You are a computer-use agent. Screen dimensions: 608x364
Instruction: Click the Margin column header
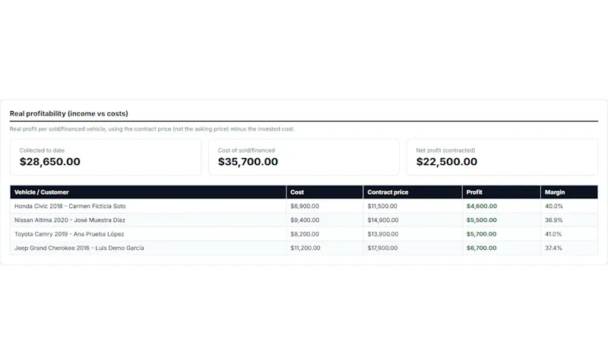tap(569, 192)
